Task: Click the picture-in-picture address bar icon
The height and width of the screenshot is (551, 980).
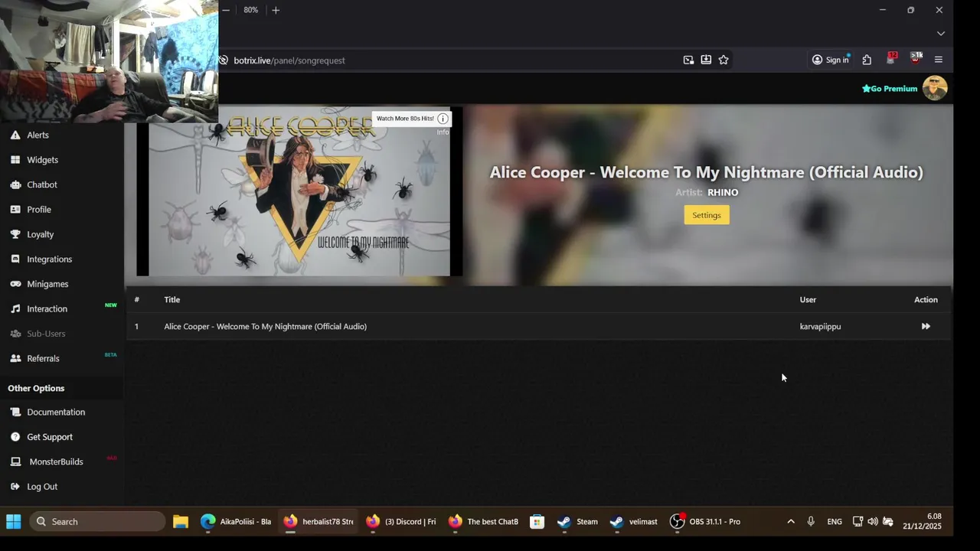Action: (x=688, y=60)
